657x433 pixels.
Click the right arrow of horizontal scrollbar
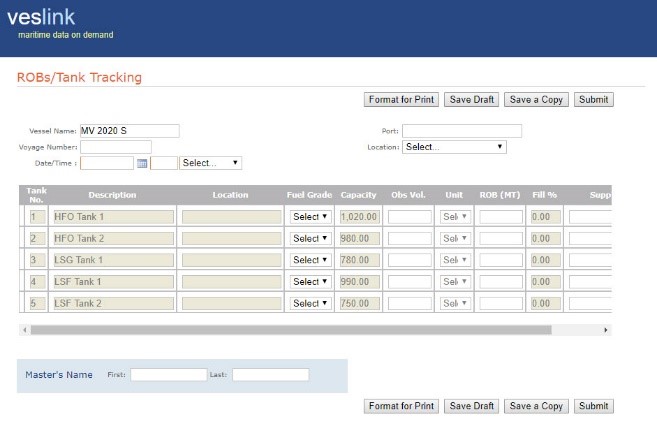pyautogui.click(x=605, y=329)
